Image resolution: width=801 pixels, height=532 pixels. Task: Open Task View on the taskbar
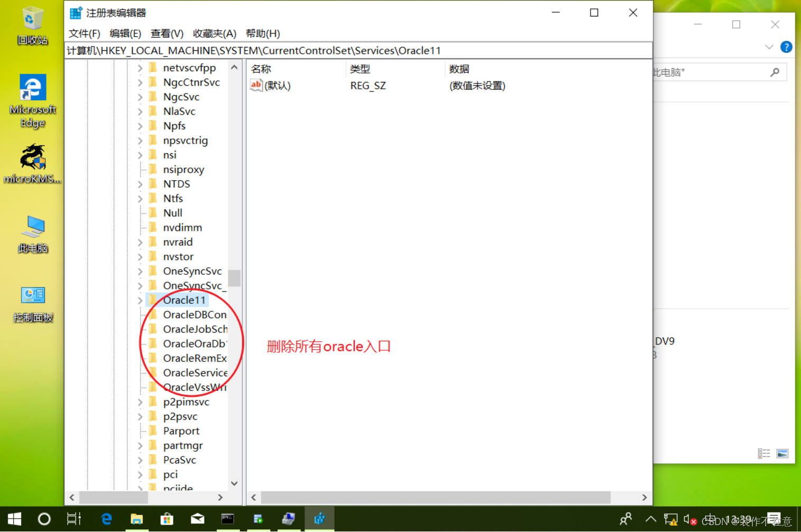pyautogui.click(x=74, y=519)
